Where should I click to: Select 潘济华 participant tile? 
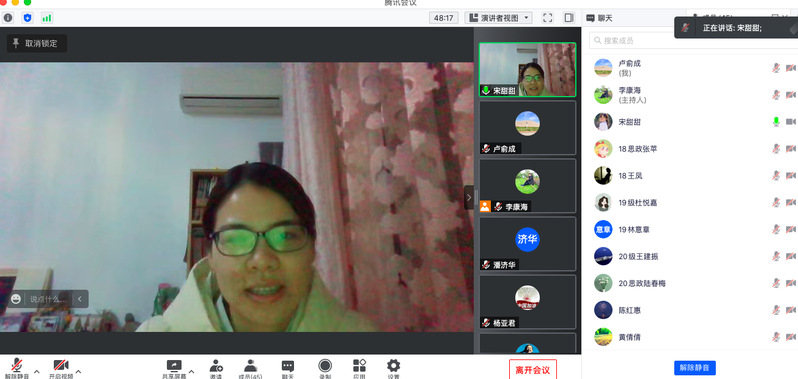point(527,244)
